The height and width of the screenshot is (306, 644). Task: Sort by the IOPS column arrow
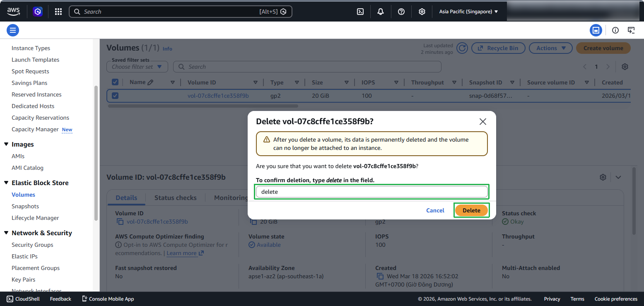(396, 82)
